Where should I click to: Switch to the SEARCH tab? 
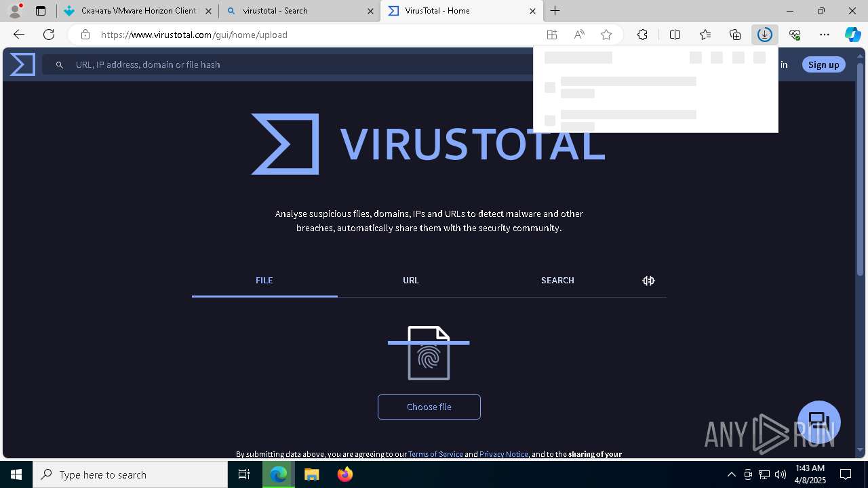[x=557, y=281]
